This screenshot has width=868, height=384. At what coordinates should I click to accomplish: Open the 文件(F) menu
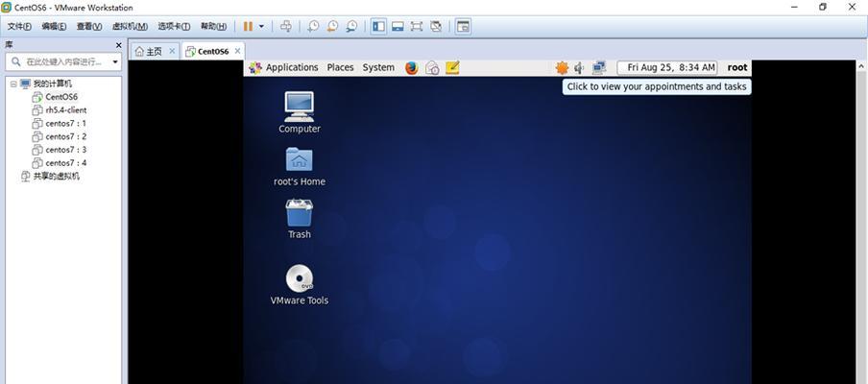coord(19,26)
